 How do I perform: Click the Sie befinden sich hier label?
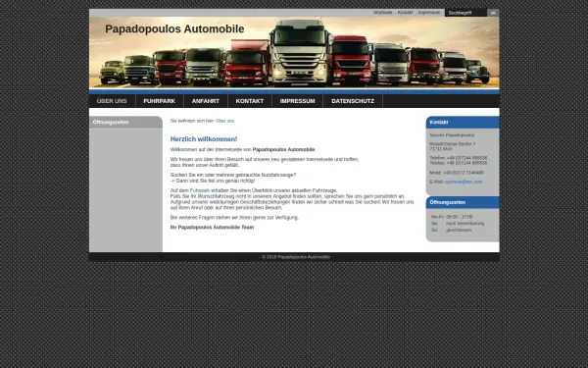(192, 121)
